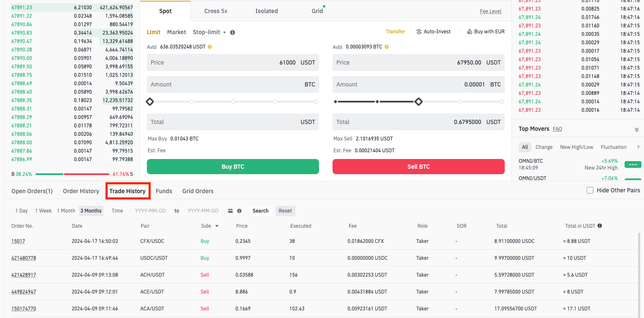Viewport: 644px width, 318px height.
Task: Switch to the Order History tab
Action: click(x=81, y=191)
